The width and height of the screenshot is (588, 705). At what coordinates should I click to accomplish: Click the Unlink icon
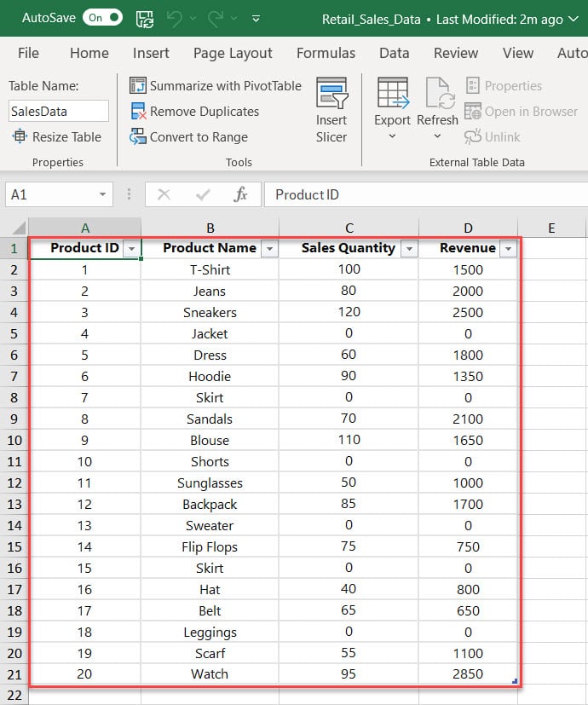(x=472, y=136)
